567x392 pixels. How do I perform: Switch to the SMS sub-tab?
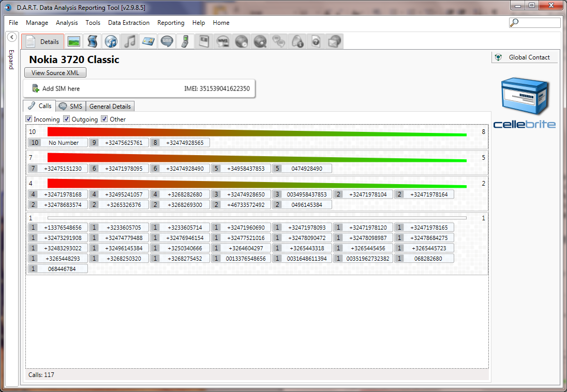(x=71, y=107)
